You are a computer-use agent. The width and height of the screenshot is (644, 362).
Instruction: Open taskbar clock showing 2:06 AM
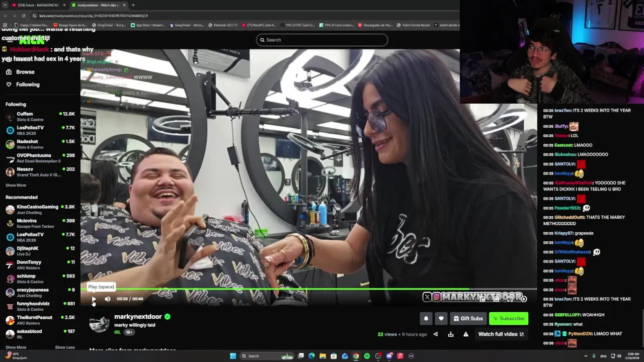pyautogui.click(x=633, y=356)
